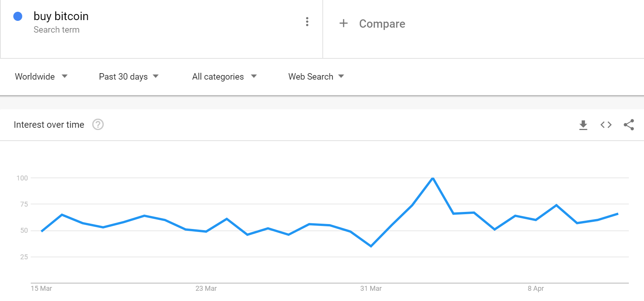Select the 23 Mar date label on axis
The width and height of the screenshot is (644, 301).
coord(206,288)
